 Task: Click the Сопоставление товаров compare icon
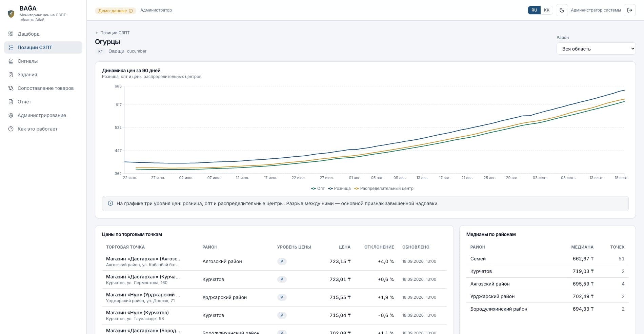11,88
